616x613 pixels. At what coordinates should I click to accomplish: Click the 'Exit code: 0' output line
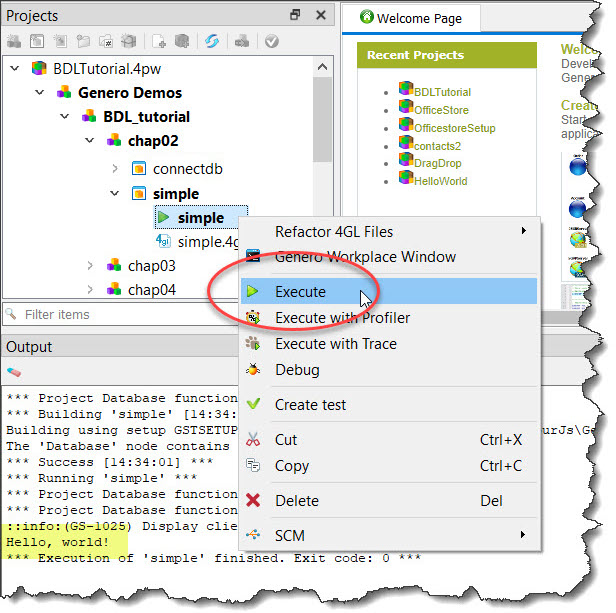coord(213,558)
